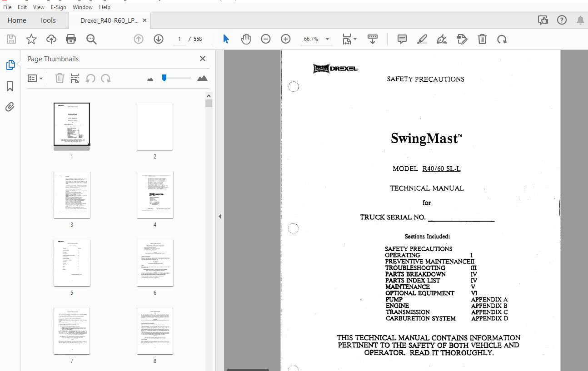Open the notifications bell
Image resolution: width=588 pixels, height=371 pixels.
(x=580, y=20)
